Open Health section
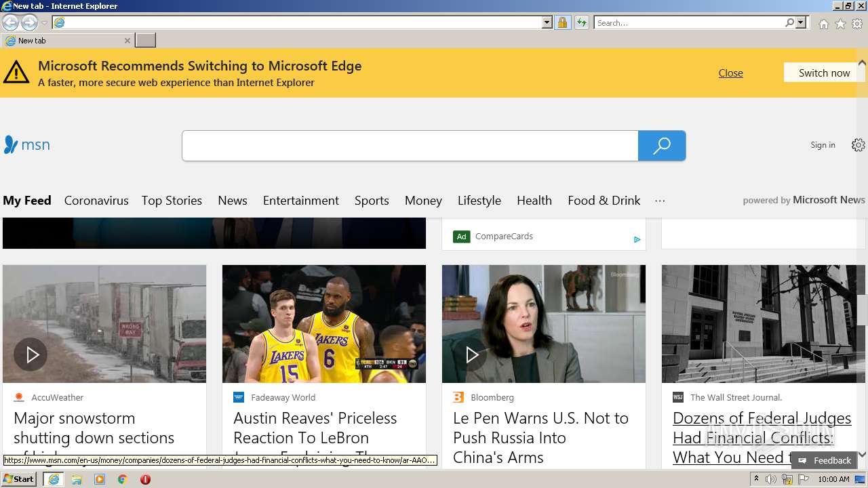This screenshot has width=868, height=488. point(534,201)
